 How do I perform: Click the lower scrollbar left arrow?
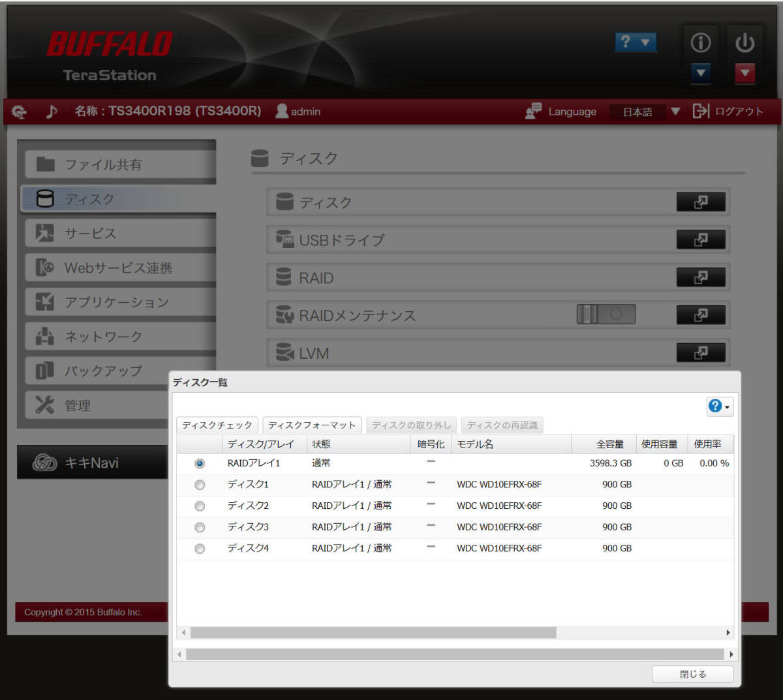[x=179, y=654]
